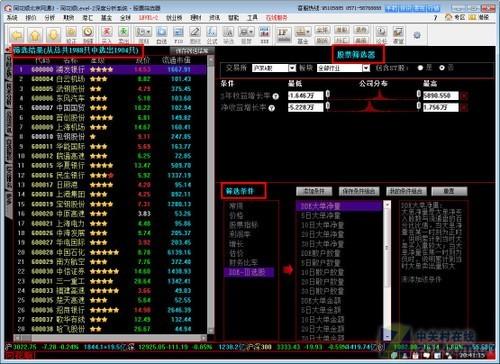This screenshot has height=364, width=500.
Task: Click the 最高 field showing 5898.558
Action: click(x=441, y=96)
